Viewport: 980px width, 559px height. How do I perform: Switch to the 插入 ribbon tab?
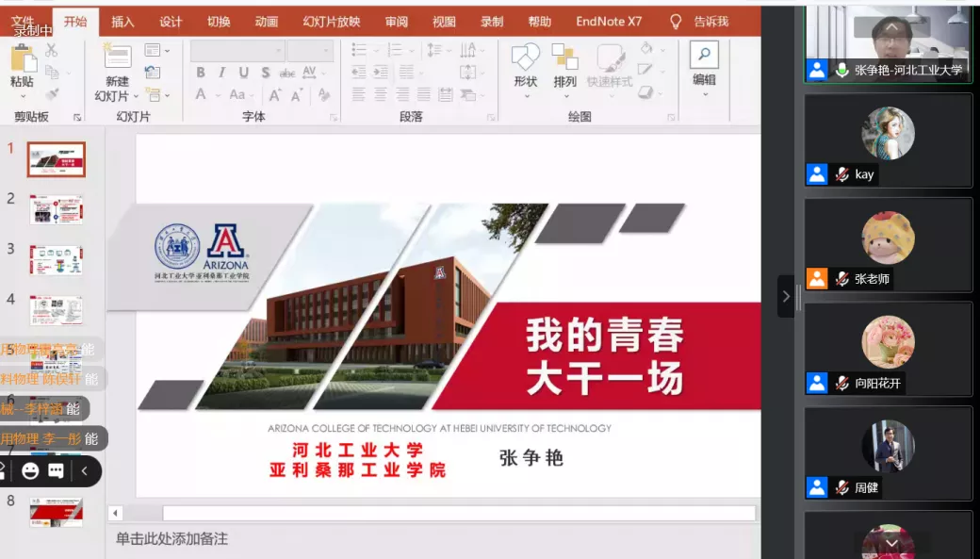click(122, 21)
